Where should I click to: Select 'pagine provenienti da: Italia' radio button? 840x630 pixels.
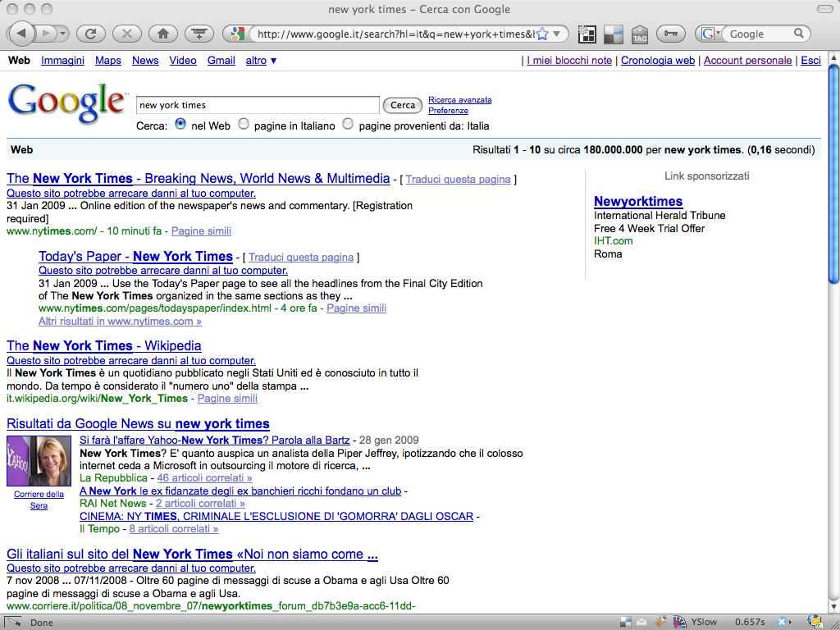tap(348, 124)
